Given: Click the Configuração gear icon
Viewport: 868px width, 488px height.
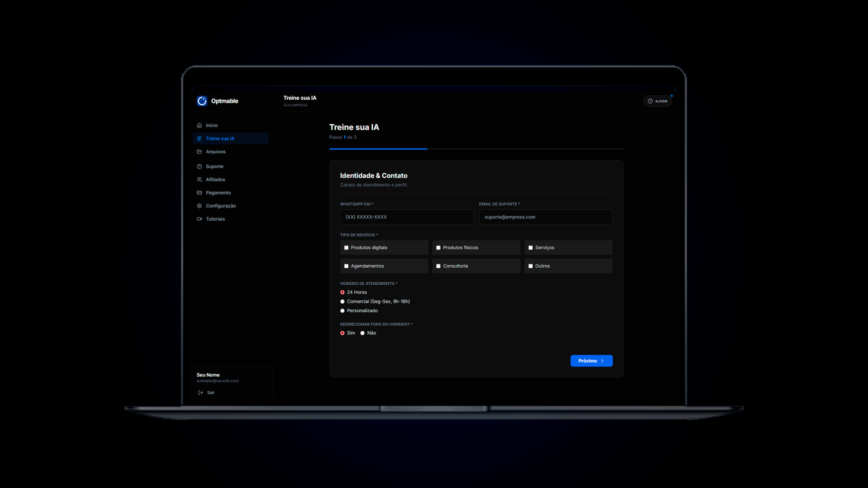Looking at the screenshot, I should [199, 206].
